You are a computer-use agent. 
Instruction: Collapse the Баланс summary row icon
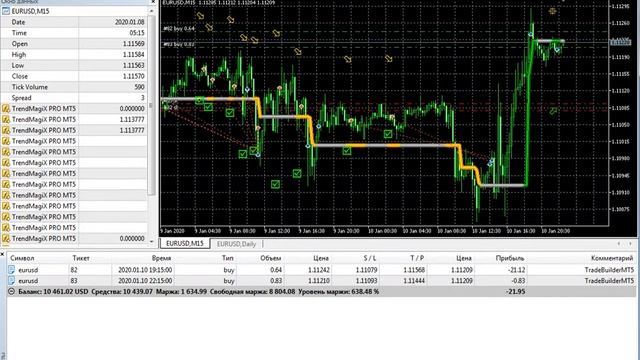(x=11, y=291)
